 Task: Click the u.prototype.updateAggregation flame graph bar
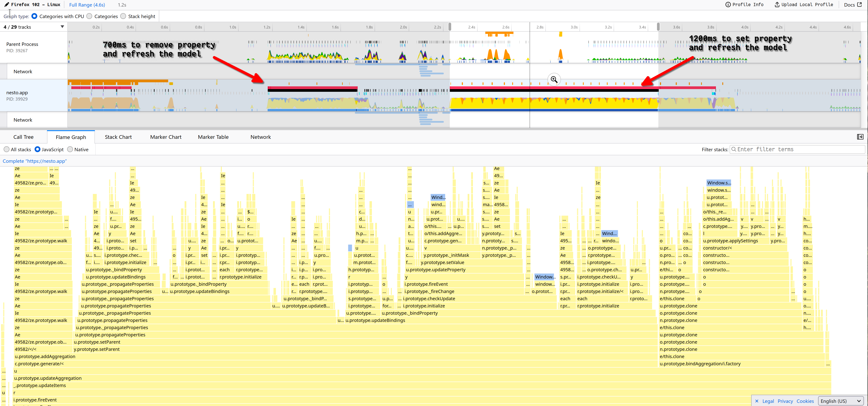click(x=48, y=378)
